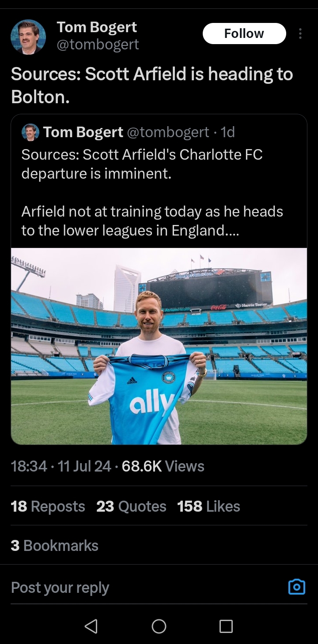View the 158 Likes list
The height and width of the screenshot is (644, 318).
208,506
